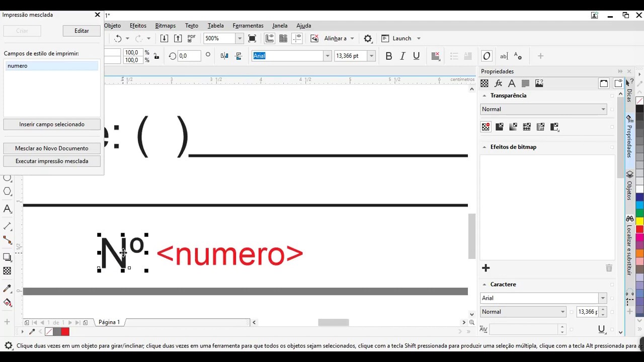The height and width of the screenshot is (362, 644).
Task: Toggle show rulers button
Action: point(269,38)
